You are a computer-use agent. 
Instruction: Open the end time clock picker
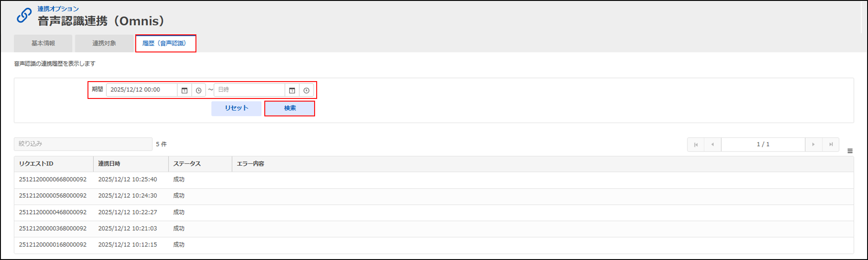click(x=306, y=90)
